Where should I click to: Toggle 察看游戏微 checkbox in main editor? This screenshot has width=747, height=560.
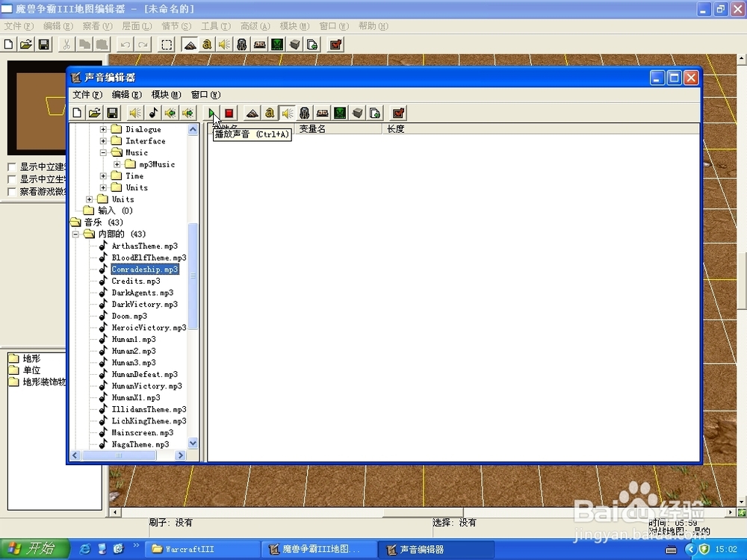(x=13, y=192)
